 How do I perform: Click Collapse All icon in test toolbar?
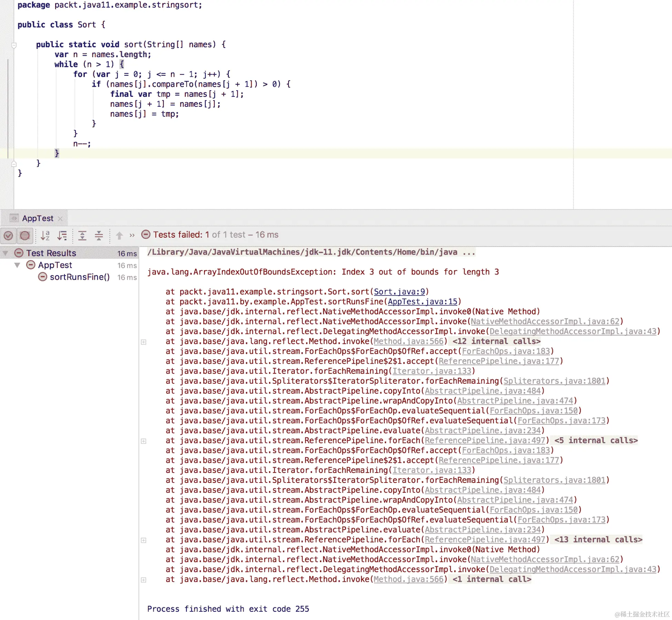pyautogui.click(x=99, y=236)
